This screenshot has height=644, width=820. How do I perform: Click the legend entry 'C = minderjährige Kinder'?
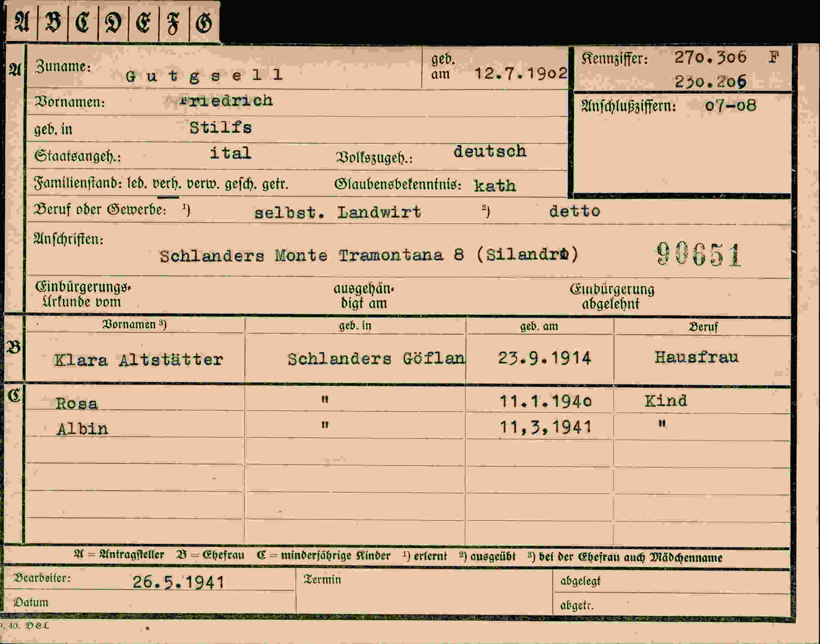click(x=323, y=555)
